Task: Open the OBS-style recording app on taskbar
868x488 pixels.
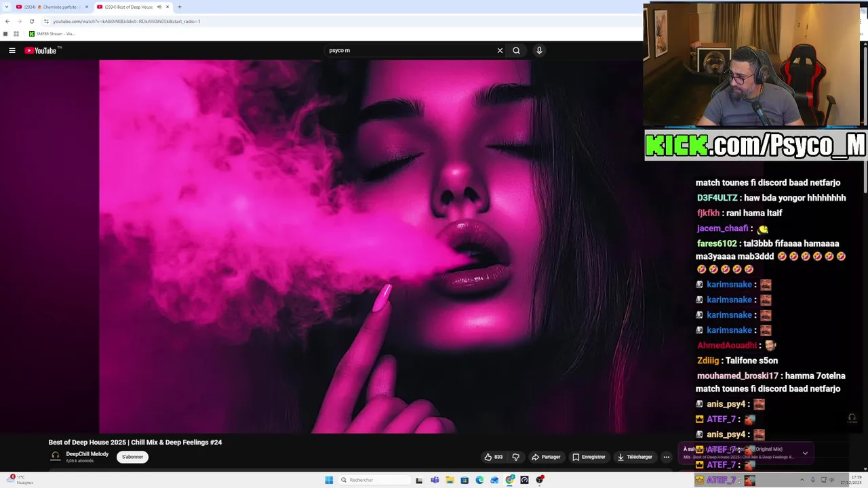Action: (540, 480)
